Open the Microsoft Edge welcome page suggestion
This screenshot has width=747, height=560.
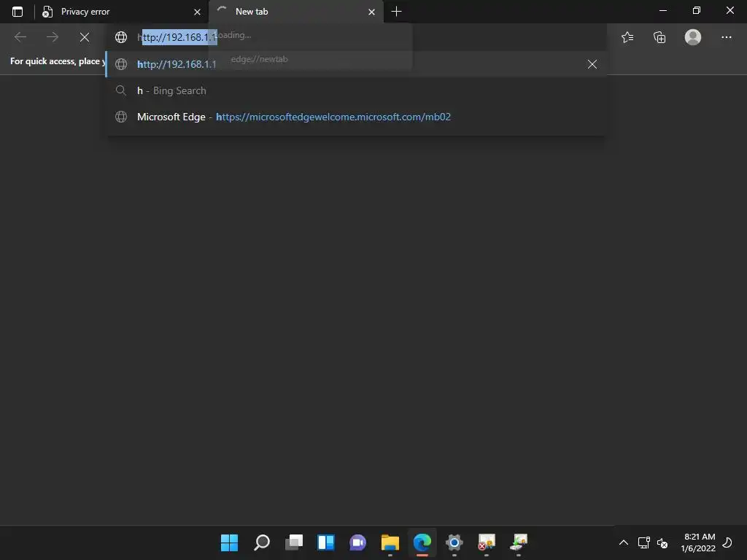click(356, 117)
